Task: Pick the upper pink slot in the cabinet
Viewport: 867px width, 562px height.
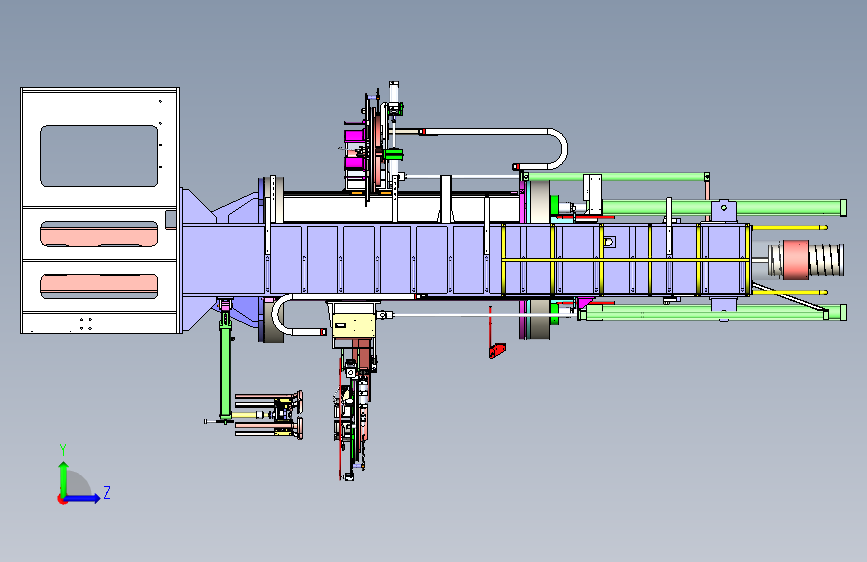Action: (99, 235)
